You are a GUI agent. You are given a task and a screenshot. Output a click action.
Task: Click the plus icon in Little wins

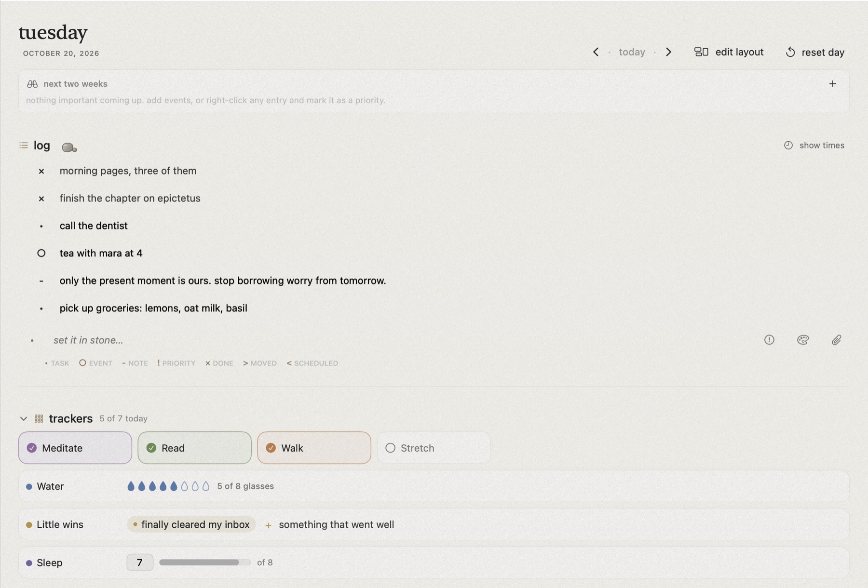(x=268, y=525)
